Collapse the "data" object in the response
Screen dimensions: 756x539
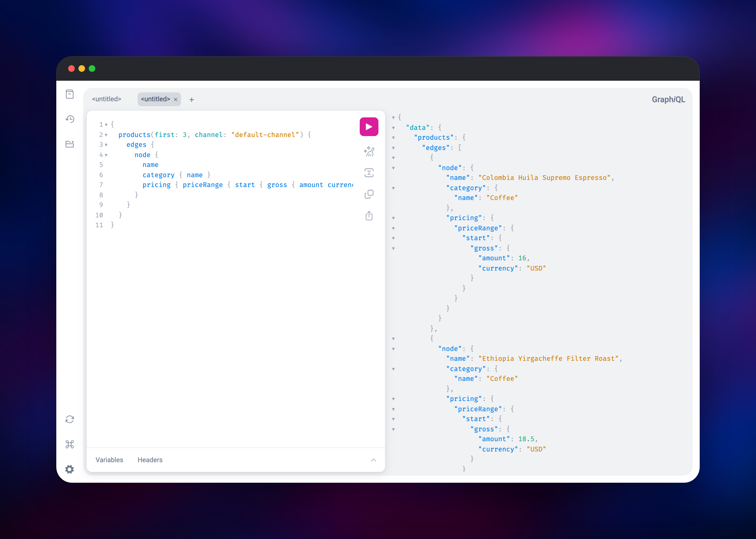(x=393, y=128)
